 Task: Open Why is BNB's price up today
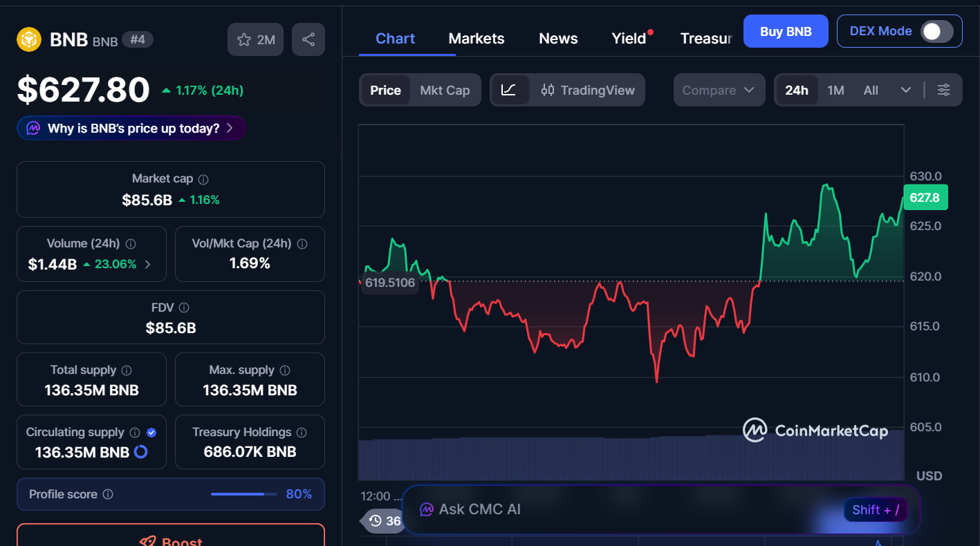coord(131,128)
